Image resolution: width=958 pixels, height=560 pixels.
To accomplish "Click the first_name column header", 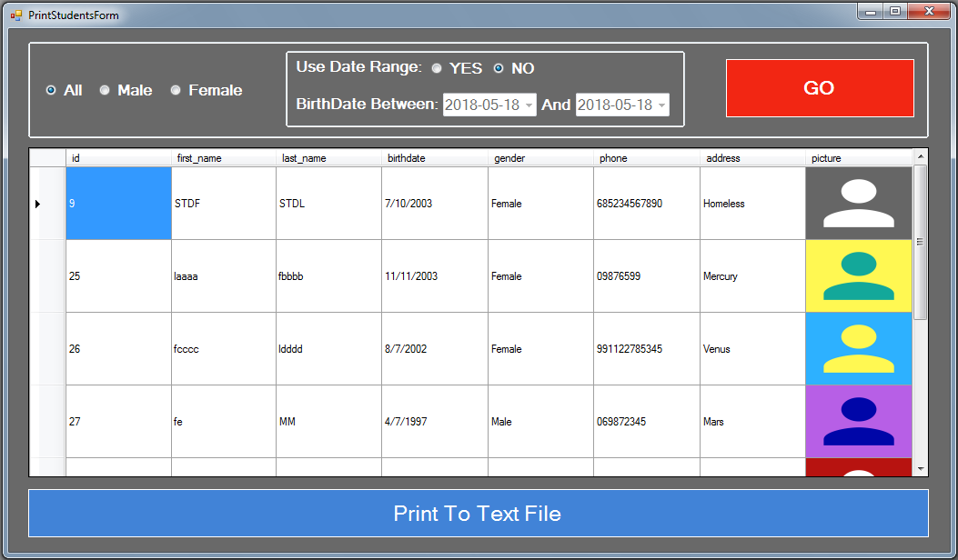I will pyautogui.click(x=223, y=157).
